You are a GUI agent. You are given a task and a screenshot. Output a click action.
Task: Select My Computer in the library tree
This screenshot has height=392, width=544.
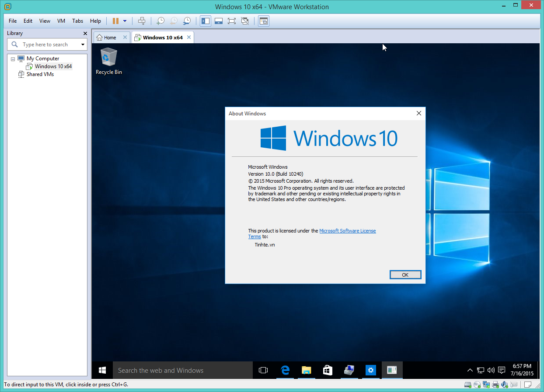click(42, 59)
